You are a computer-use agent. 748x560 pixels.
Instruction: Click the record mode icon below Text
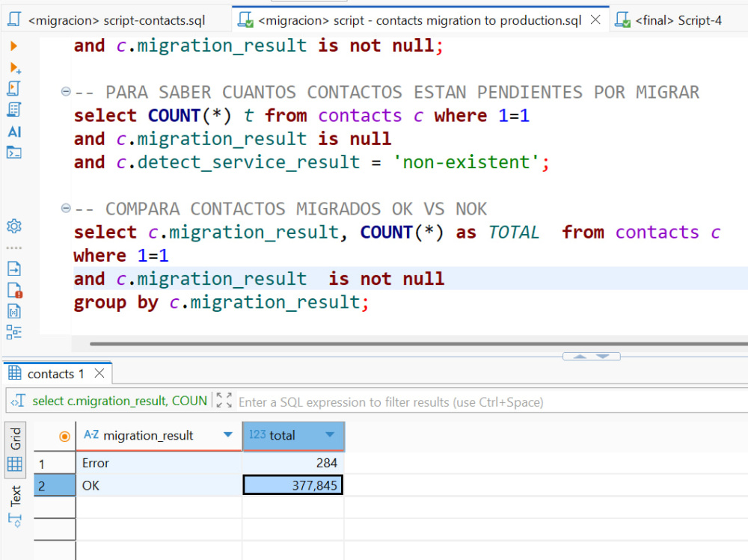click(x=15, y=520)
